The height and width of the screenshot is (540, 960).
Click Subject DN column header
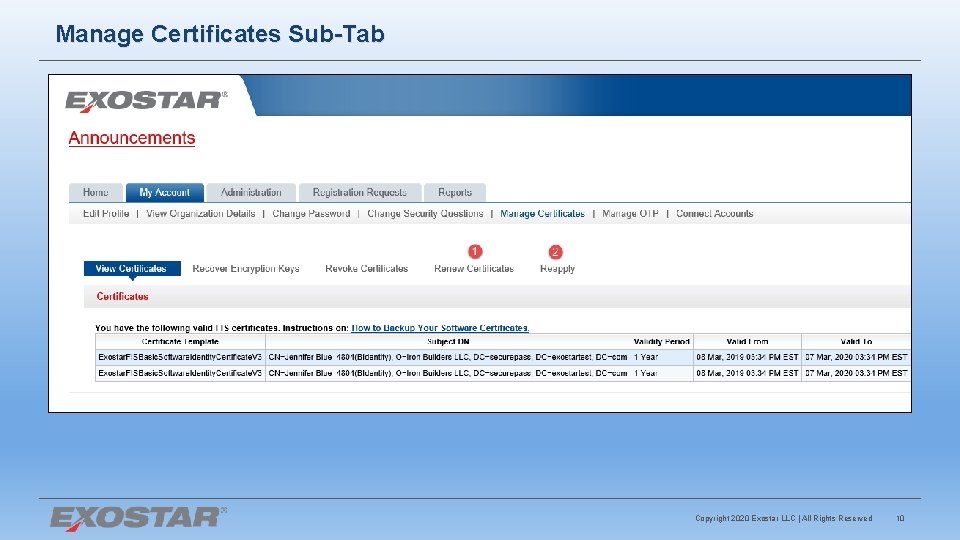(448, 342)
